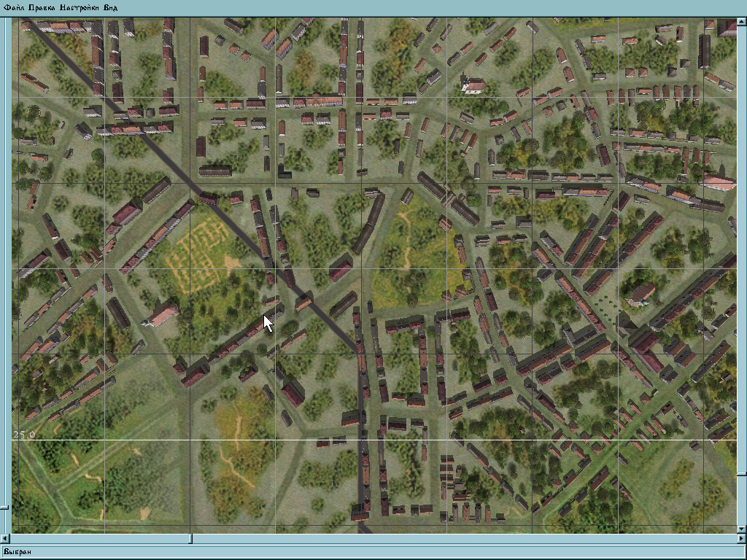Click the horizontal scrollbar right arrow
This screenshot has height=560, width=747.
click(742, 539)
